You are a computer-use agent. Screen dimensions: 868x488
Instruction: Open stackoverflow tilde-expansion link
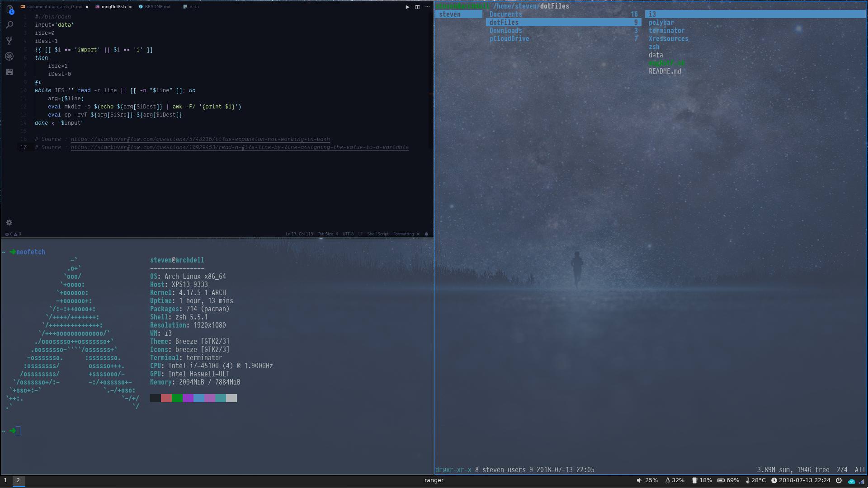200,139
